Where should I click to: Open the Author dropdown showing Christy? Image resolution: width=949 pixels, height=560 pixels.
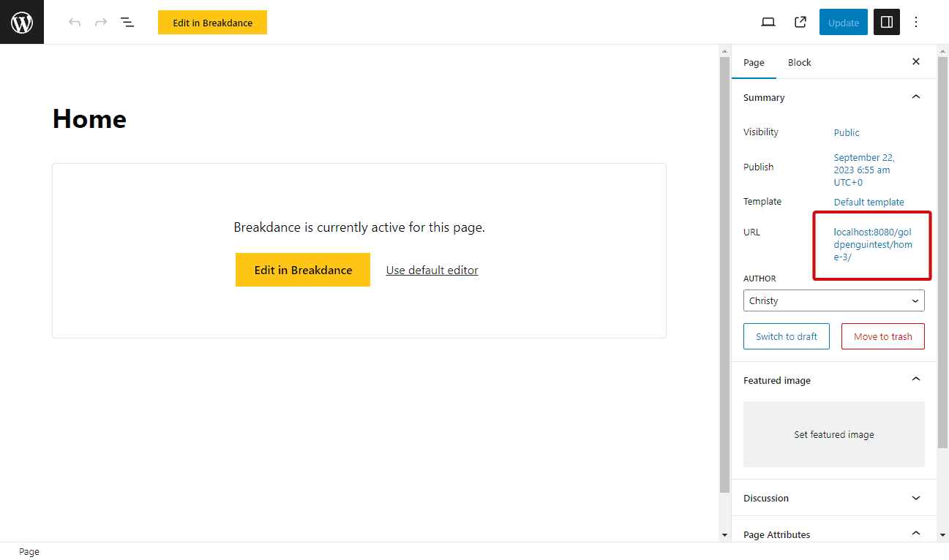coord(833,300)
